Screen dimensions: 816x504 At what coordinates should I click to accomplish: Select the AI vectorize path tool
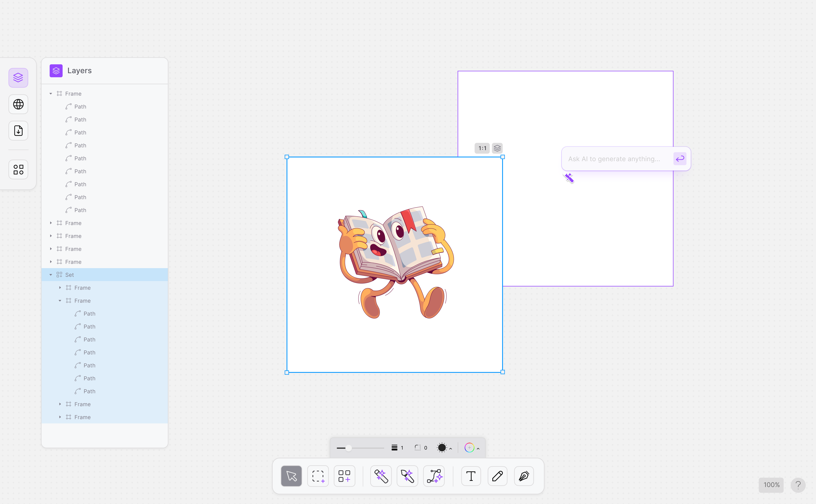(434, 476)
